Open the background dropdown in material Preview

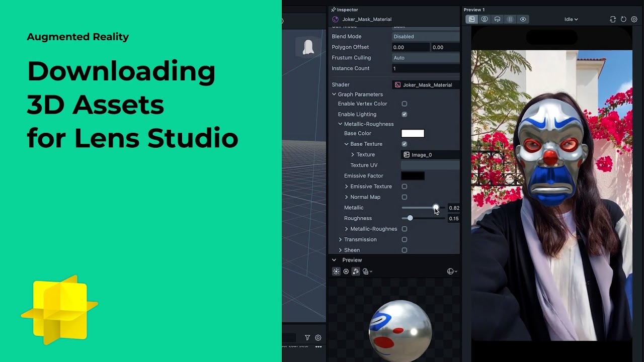pyautogui.click(x=367, y=271)
